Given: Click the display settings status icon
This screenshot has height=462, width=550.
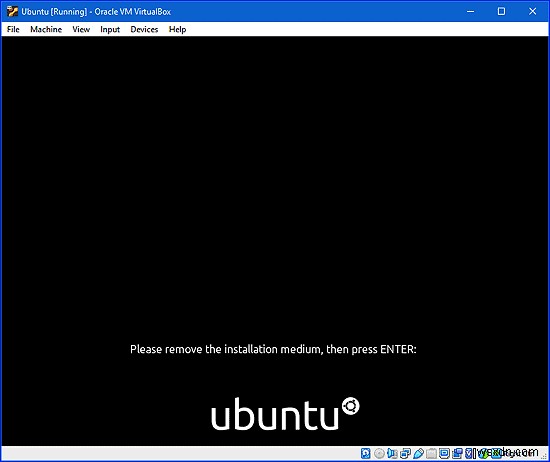Looking at the screenshot, I should pyautogui.click(x=444, y=453).
